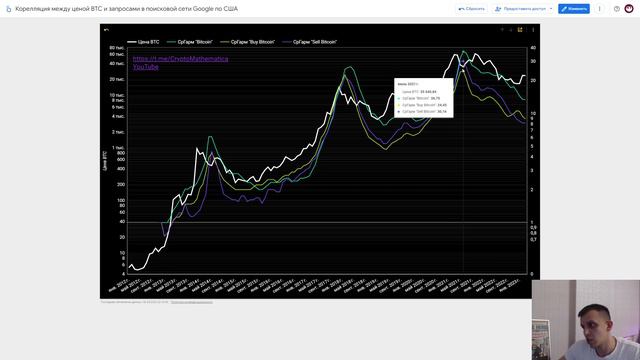Open the chart's three-dot options menu
This screenshot has width=640, height=360.
pyautogui.click(x=533, y=30)
